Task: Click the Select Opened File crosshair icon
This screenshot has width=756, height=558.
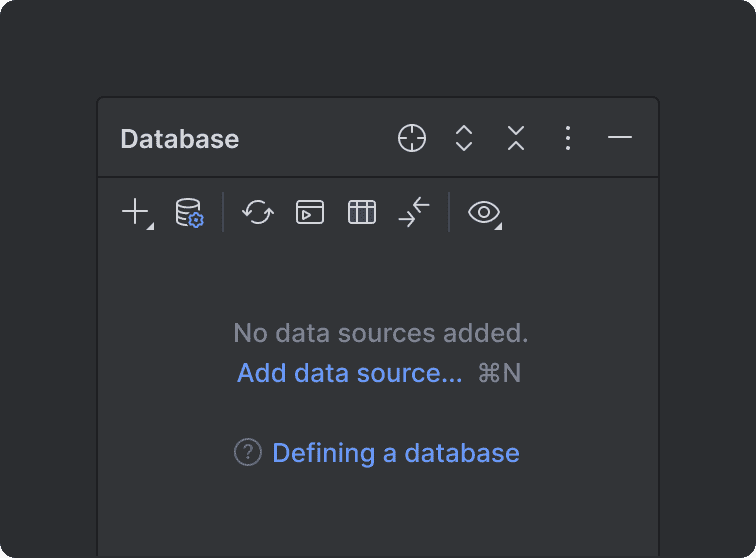Action: [412, 138]
